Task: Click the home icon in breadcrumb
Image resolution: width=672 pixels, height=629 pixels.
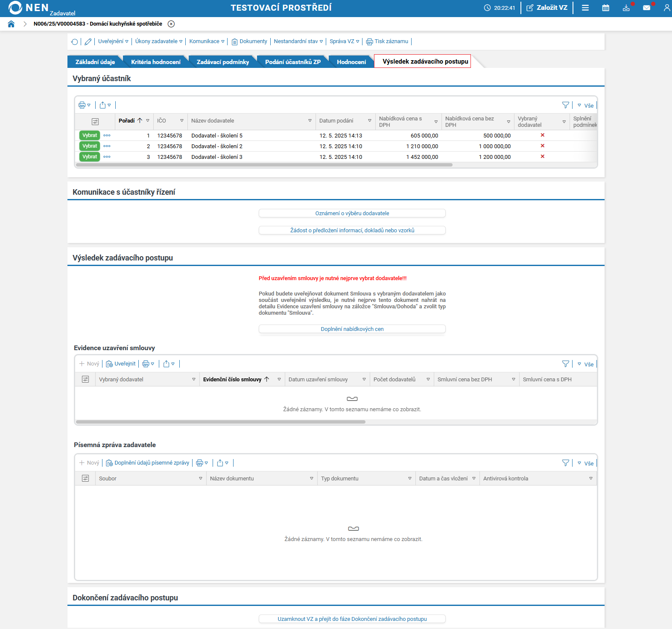Action: pyautogui.click(x=11, y=24)
